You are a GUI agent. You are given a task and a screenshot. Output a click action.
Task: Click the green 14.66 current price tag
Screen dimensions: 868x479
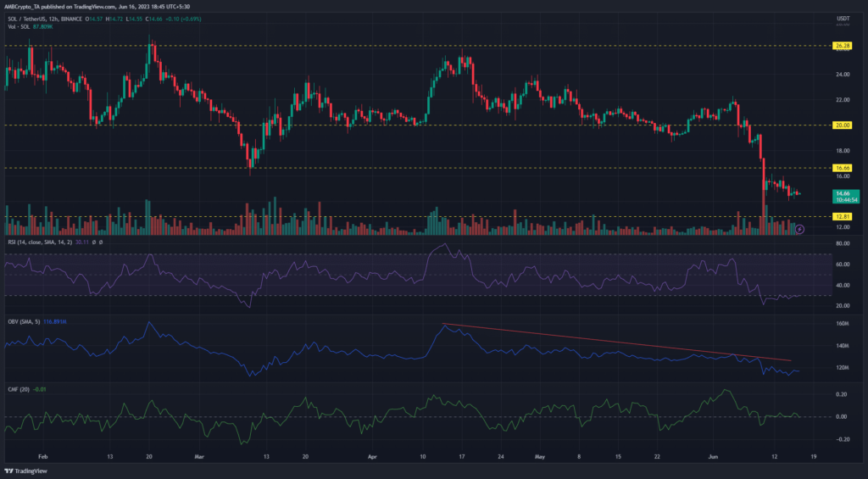coord(842,193)
